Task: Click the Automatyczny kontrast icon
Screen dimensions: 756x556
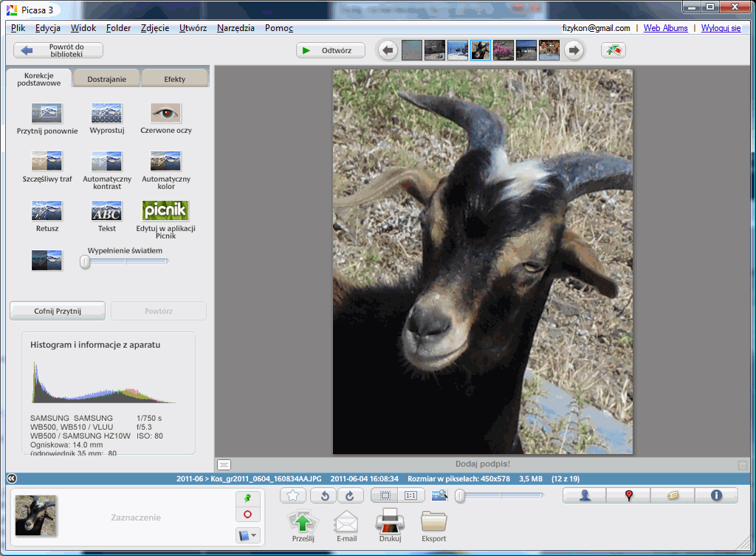Action: pyautogui.click(x=106, y=161)
